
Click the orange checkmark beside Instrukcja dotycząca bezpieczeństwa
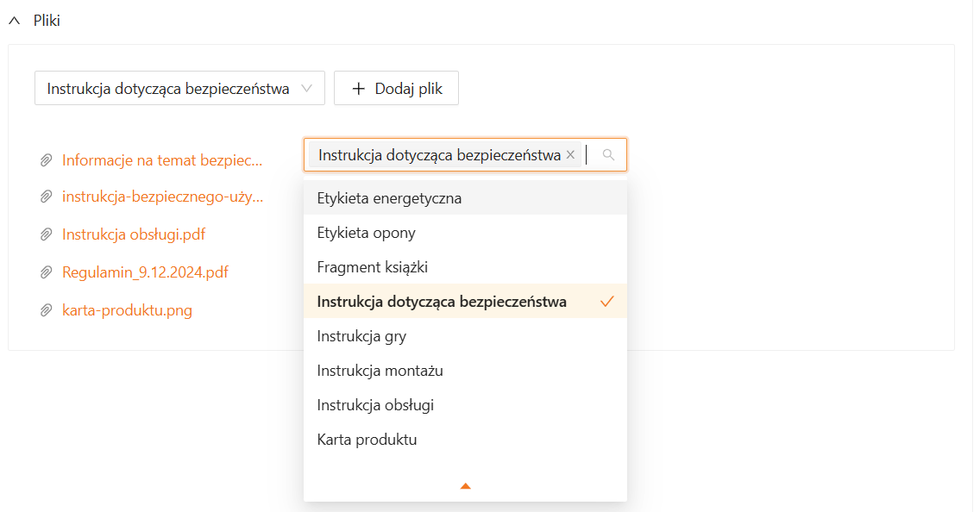(608, 301)
